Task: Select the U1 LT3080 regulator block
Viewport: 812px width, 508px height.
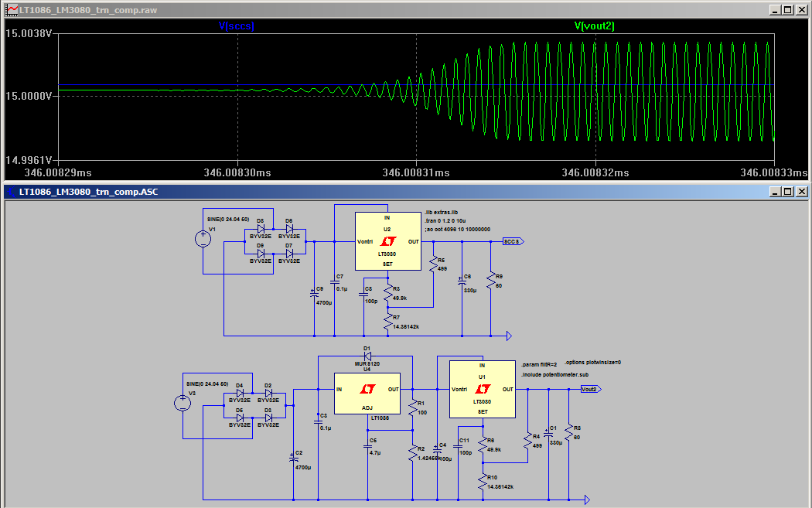Action: (x=482, y=389)
